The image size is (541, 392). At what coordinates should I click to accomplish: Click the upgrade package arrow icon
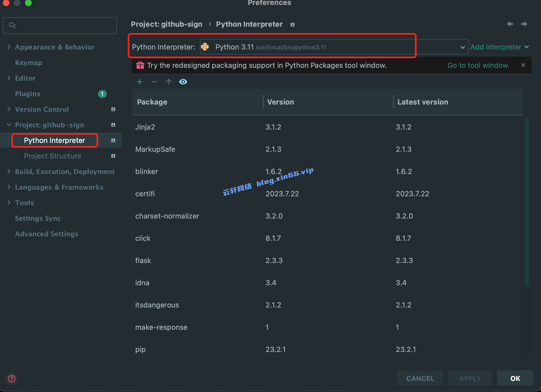point(169,82)
